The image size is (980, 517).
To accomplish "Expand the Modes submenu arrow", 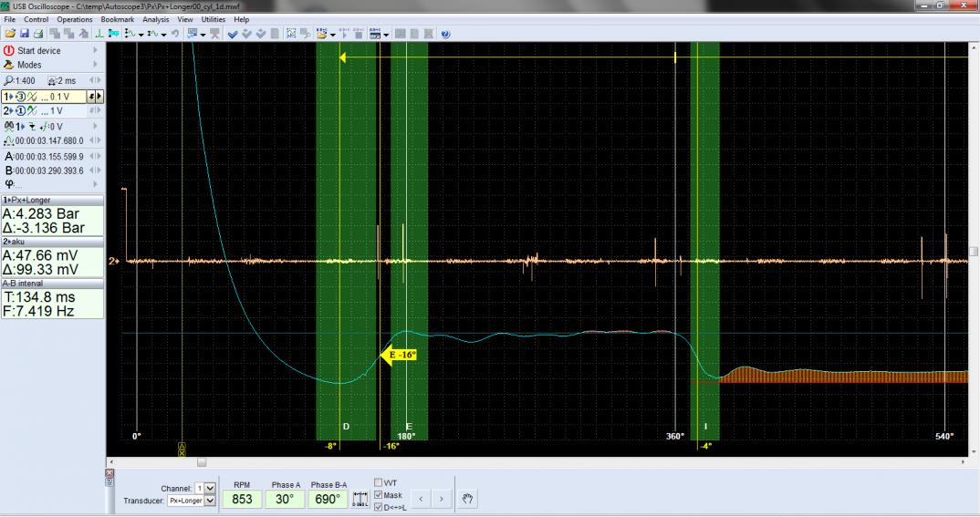I will [x=98, y=65].
